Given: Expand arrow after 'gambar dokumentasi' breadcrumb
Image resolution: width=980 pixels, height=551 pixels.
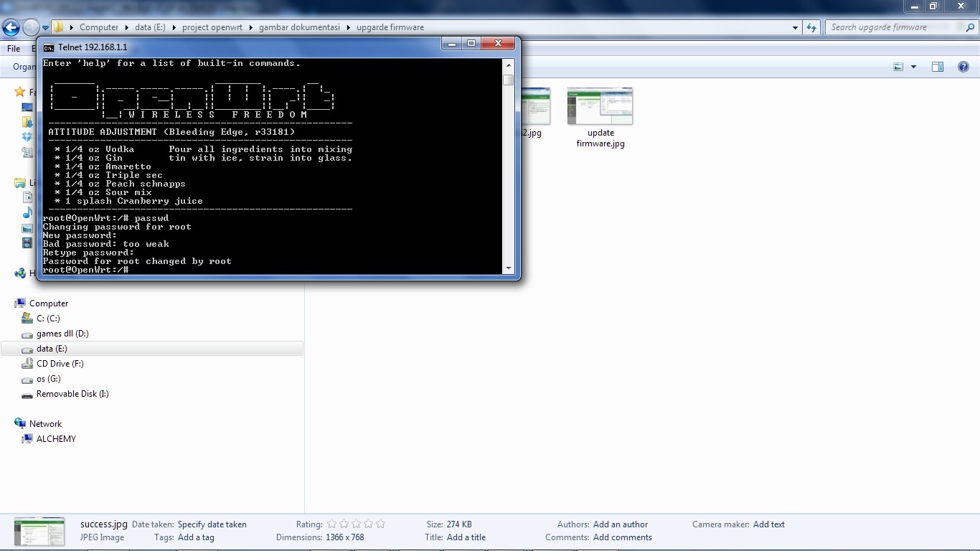Looking at the screenshot, I should pyautogui.click(x=348, y=27).
